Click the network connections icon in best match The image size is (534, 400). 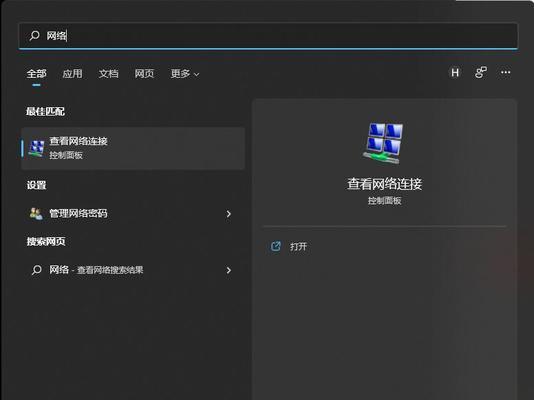click(x=36, y=148)
